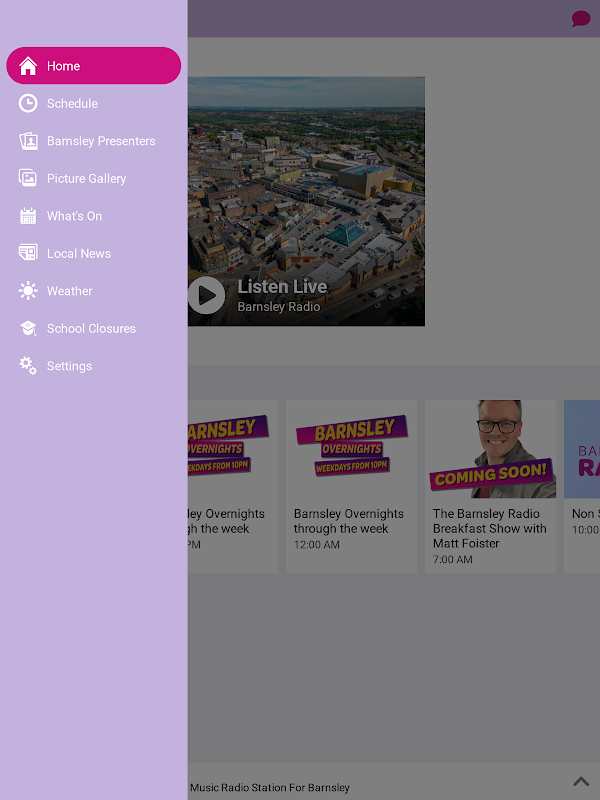Click the 'Barnsley Overnights through the week' 12:00 AM title
This screenshot has height=800, width=600.
[x=348, y=521]
